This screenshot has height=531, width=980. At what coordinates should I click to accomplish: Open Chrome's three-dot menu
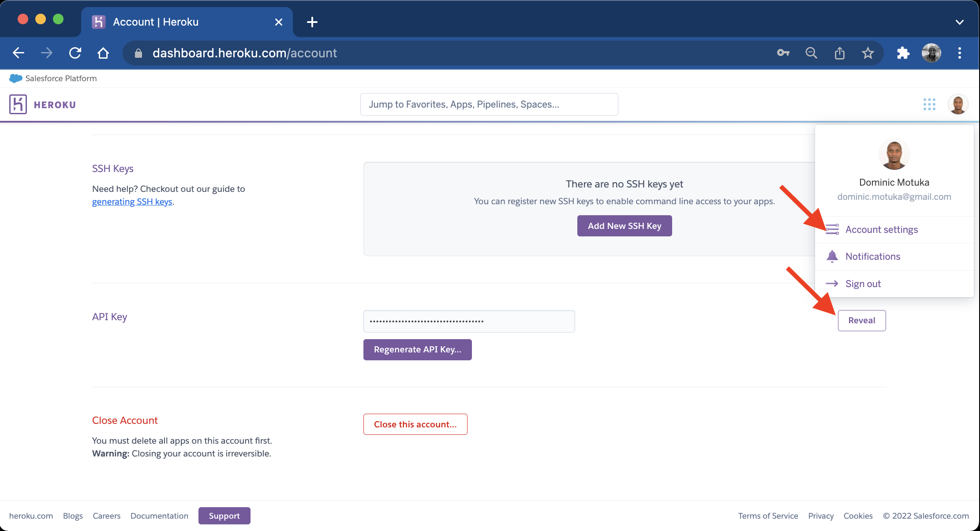pyautogui.click(x=959, y=52)
